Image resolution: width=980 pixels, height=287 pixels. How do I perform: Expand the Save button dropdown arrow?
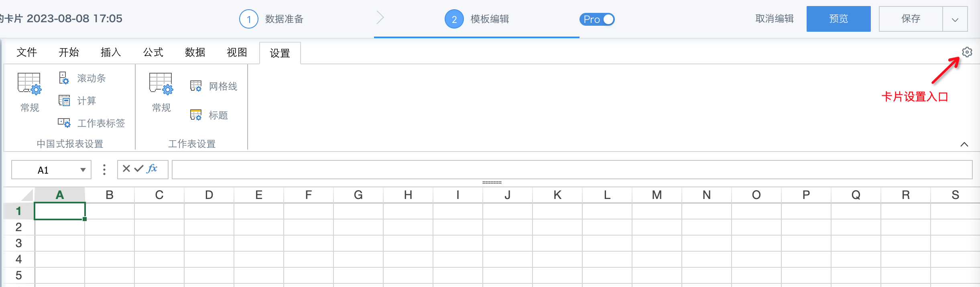pos(955,19)
